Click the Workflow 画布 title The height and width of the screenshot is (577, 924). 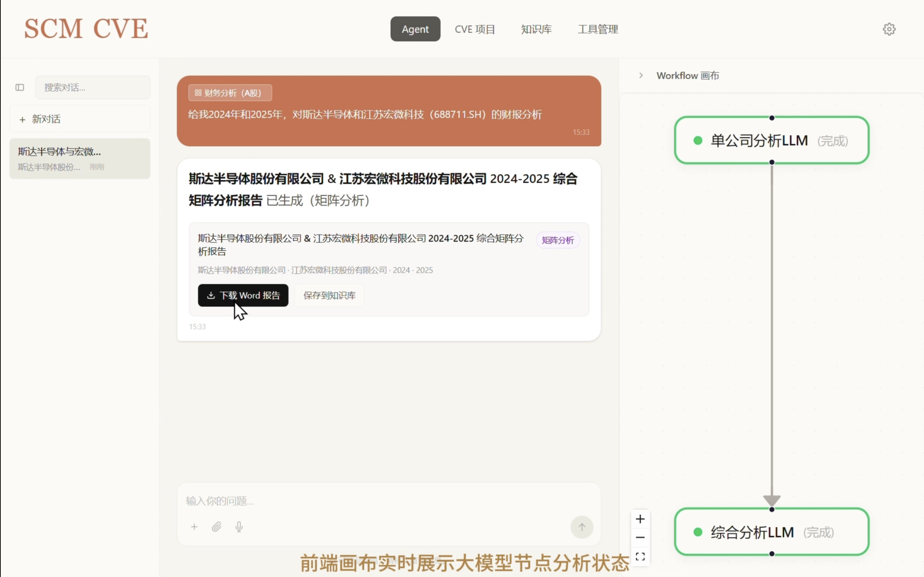pos(687,76)
